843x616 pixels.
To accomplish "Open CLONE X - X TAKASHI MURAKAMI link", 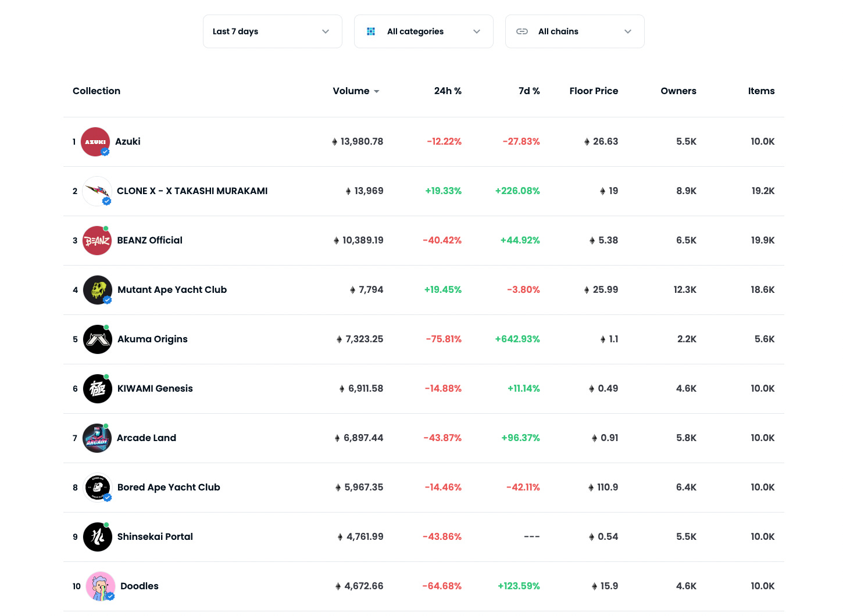I will pyautogui.click(x=192, y=191).
